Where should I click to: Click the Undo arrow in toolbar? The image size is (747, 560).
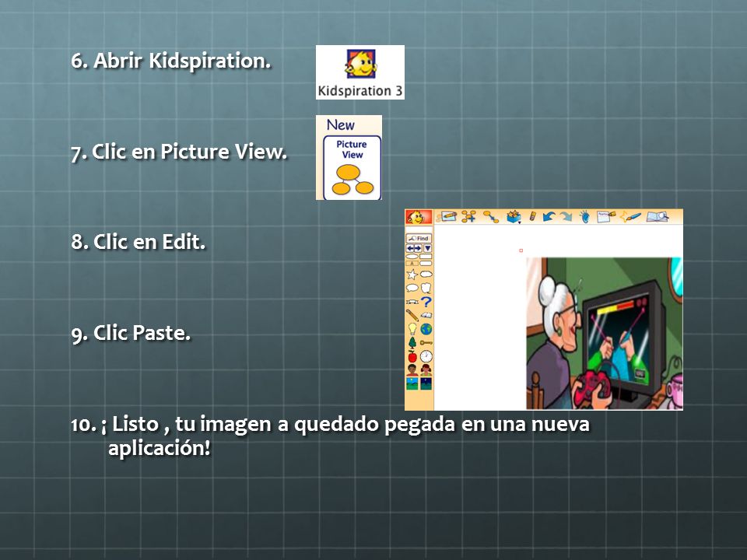(x=549, y=217)
